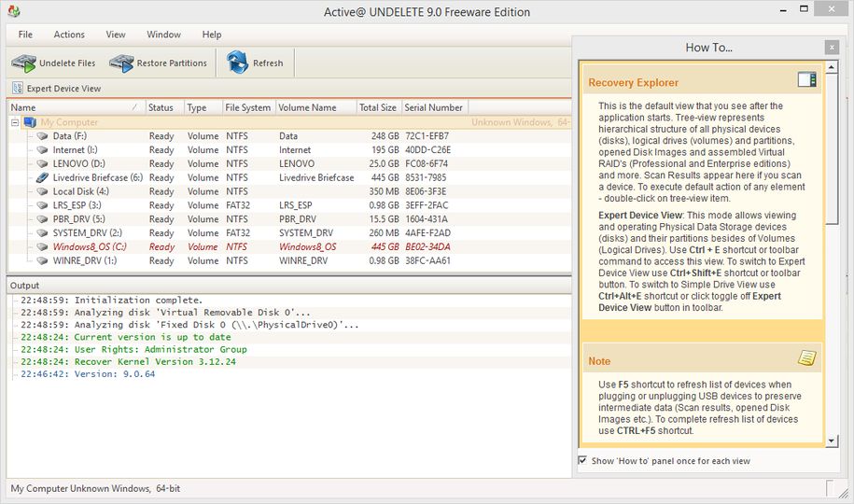Click the SYSTEM_DRV (2:) drive icon
The height and width of the screenshot is (504, 854).
(x=43, y=233)
